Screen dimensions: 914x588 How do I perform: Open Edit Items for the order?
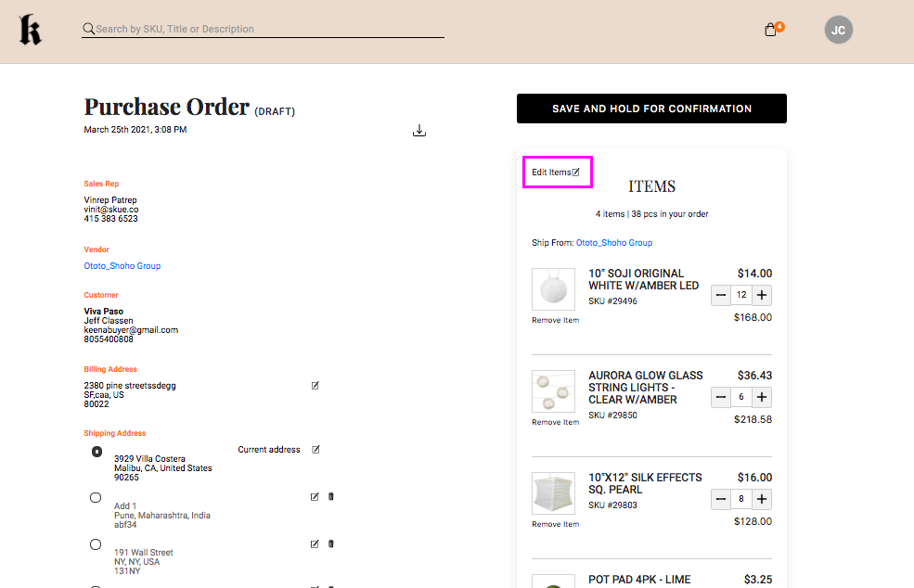[556, 172]
